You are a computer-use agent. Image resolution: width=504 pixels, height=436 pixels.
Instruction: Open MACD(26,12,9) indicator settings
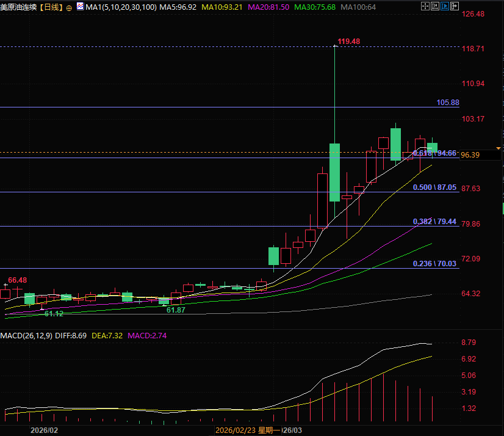pos(26,336)
